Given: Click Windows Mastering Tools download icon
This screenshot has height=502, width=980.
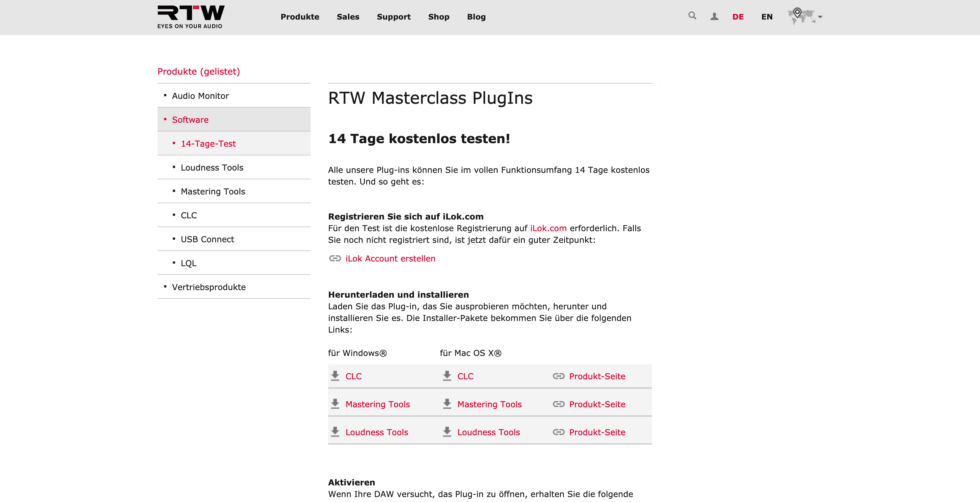Looking at the screenshot, I should (x=335, y=404).
